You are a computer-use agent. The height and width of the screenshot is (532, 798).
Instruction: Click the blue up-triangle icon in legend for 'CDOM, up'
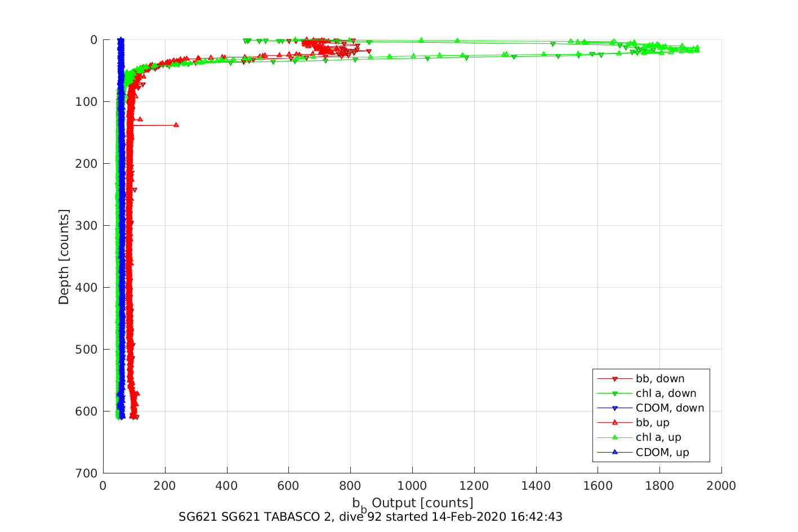(615, 452)
